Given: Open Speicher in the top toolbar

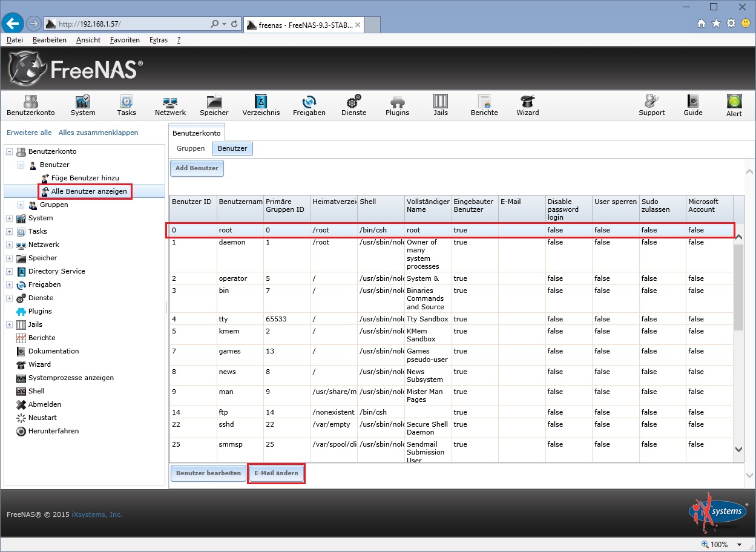Looking at the screenshot, I should tap(214, 105).
